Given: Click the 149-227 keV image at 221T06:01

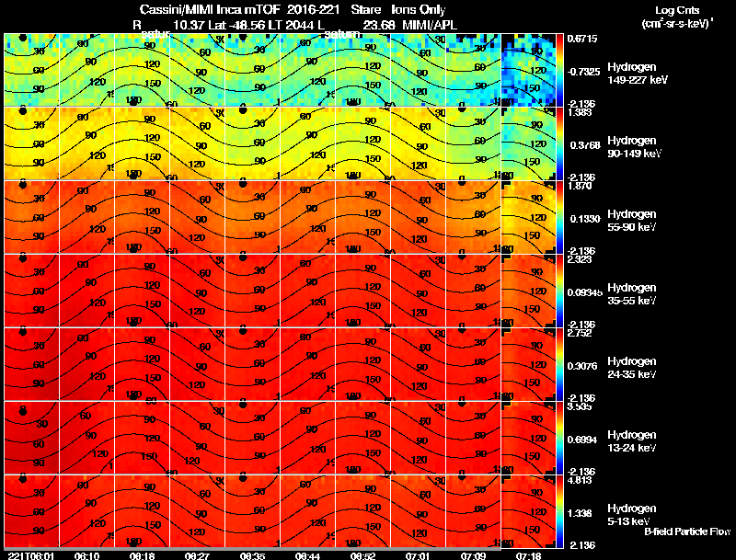Looking at the screenshot, I should pos(31,71).
